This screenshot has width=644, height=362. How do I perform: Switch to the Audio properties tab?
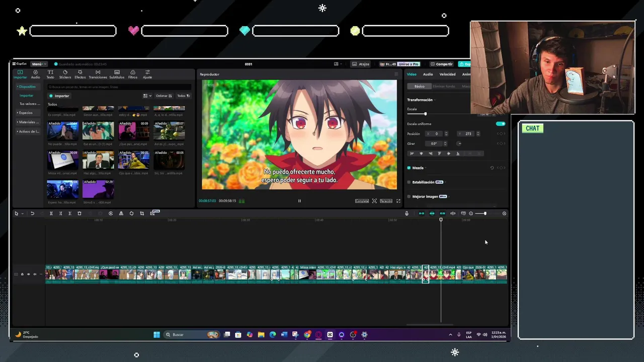pyautogui.click(x=428, y=74)
